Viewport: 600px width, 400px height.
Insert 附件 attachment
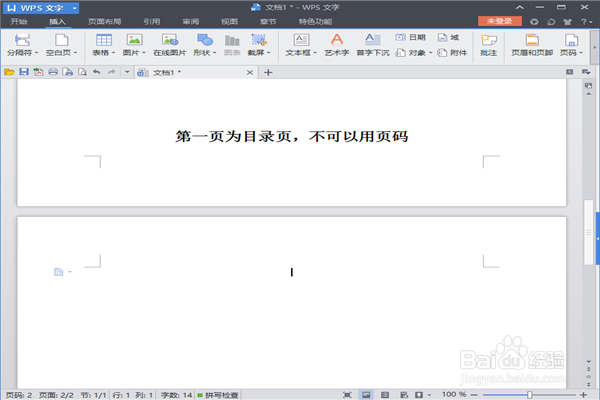pos(452,52)
